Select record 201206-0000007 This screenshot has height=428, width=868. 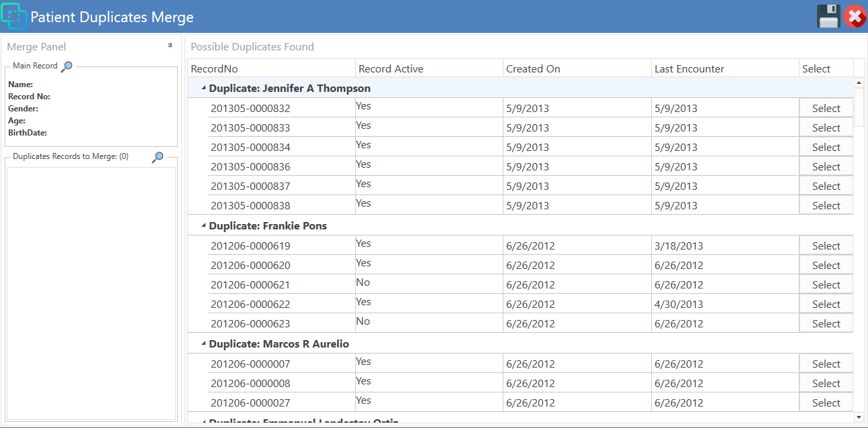click(x=826, y=364)
